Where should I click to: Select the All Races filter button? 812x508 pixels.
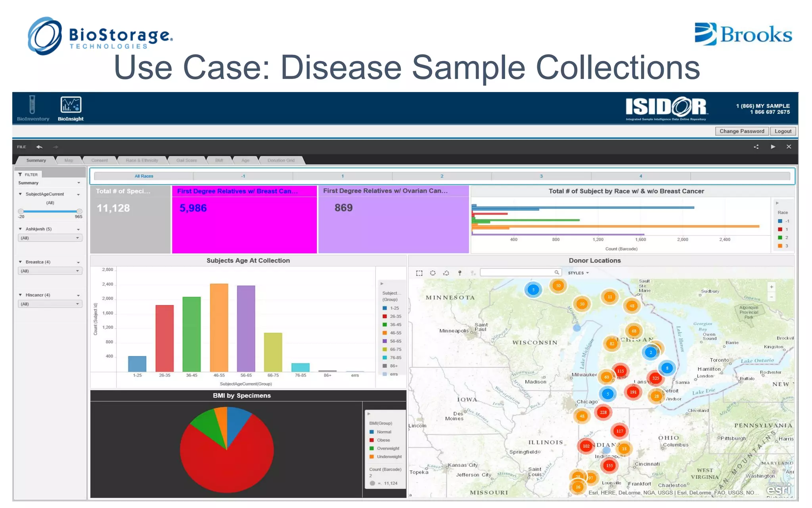point(144,176)
